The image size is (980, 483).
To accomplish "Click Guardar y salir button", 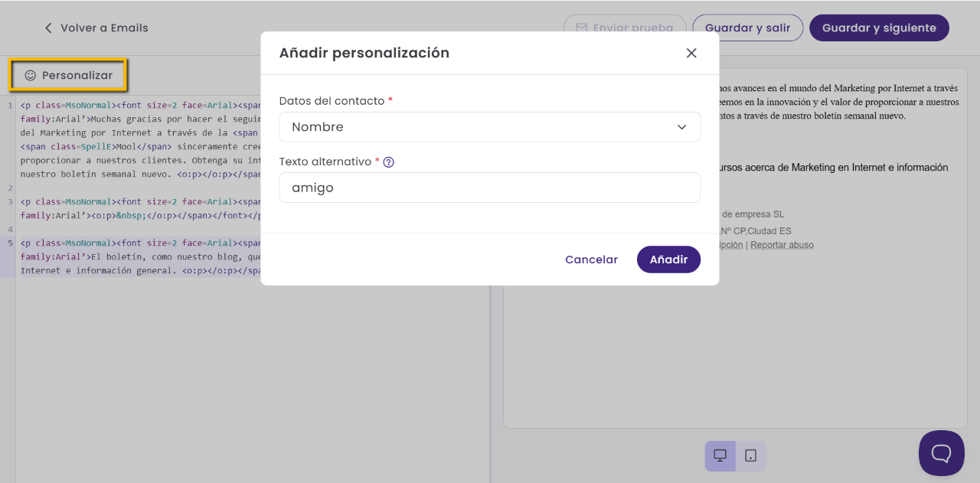I will pyautogui.click(x=747, y=28).
